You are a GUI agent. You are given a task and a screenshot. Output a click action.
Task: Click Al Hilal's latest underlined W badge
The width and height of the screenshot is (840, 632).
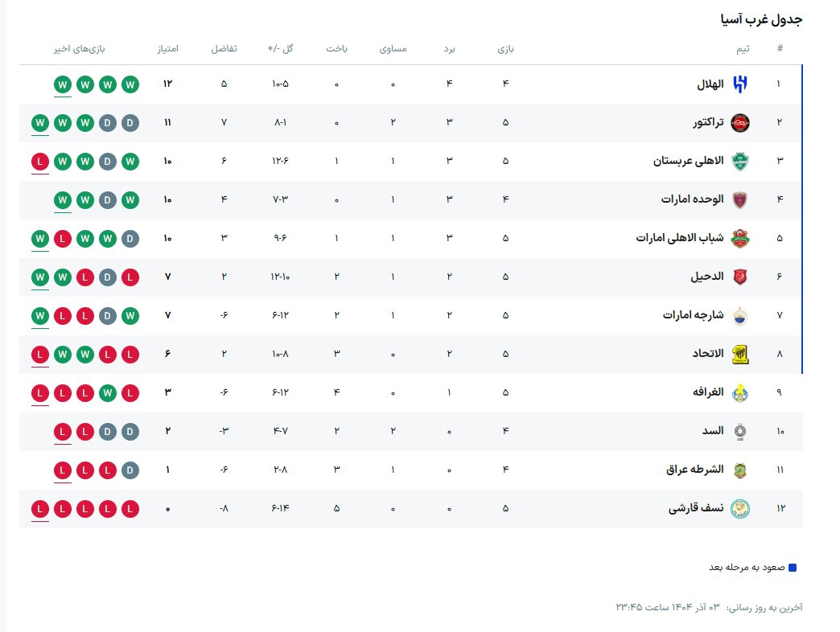[x=63, y=84]
